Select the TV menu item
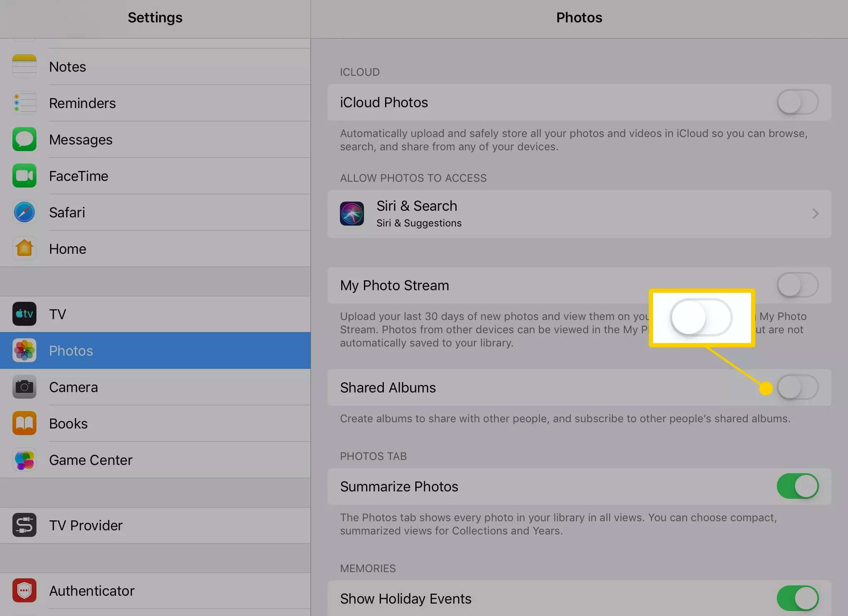 pos(155,313)
